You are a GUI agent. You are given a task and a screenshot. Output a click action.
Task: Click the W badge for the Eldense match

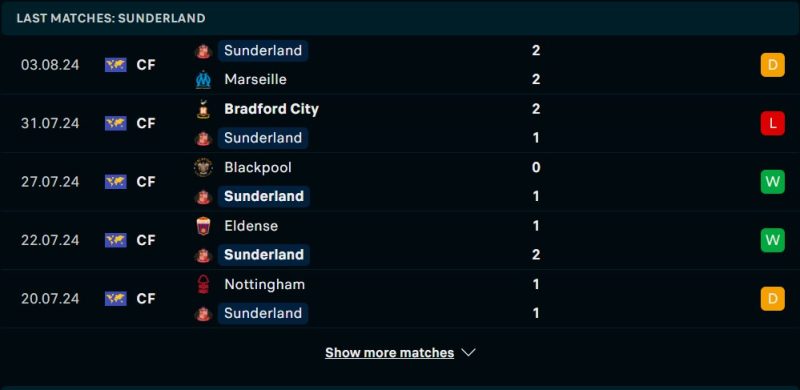[x=772, y=240]
